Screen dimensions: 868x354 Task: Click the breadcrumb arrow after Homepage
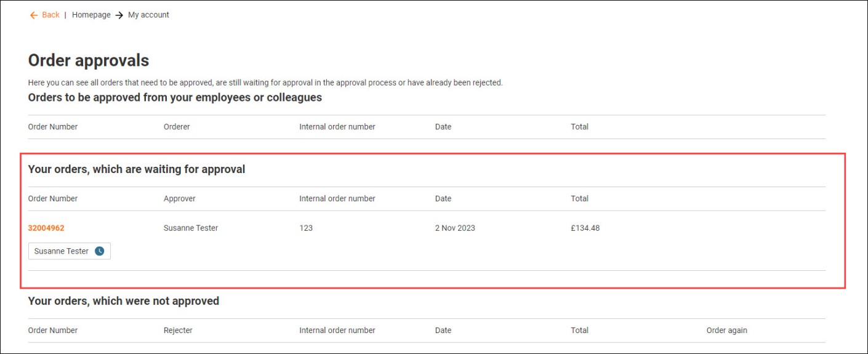[x=119, y=15]
